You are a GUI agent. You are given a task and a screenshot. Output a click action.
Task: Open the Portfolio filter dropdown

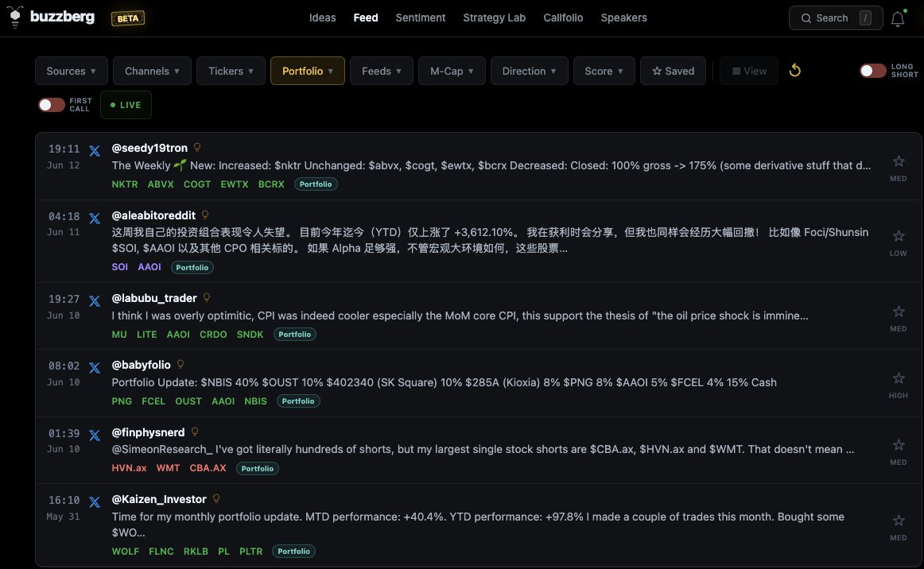coord(308,71)
